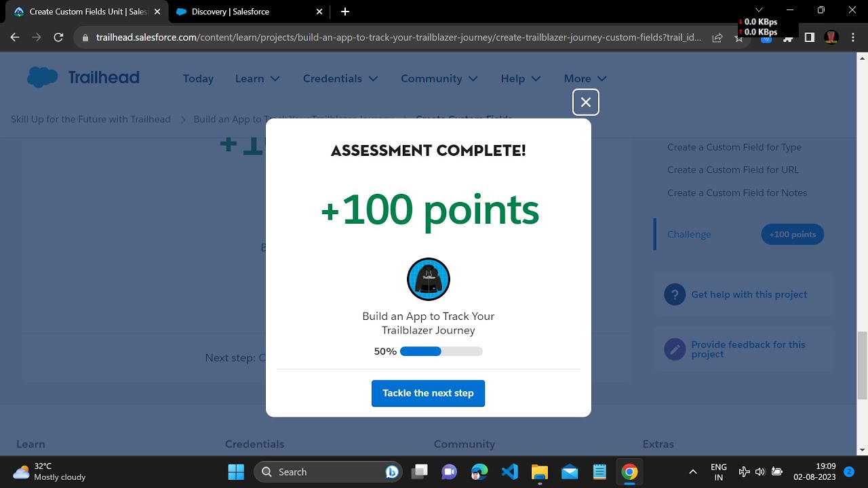The image size is (868, 488).
Task: Show hidden system tray icons
Action: (692, 472)
